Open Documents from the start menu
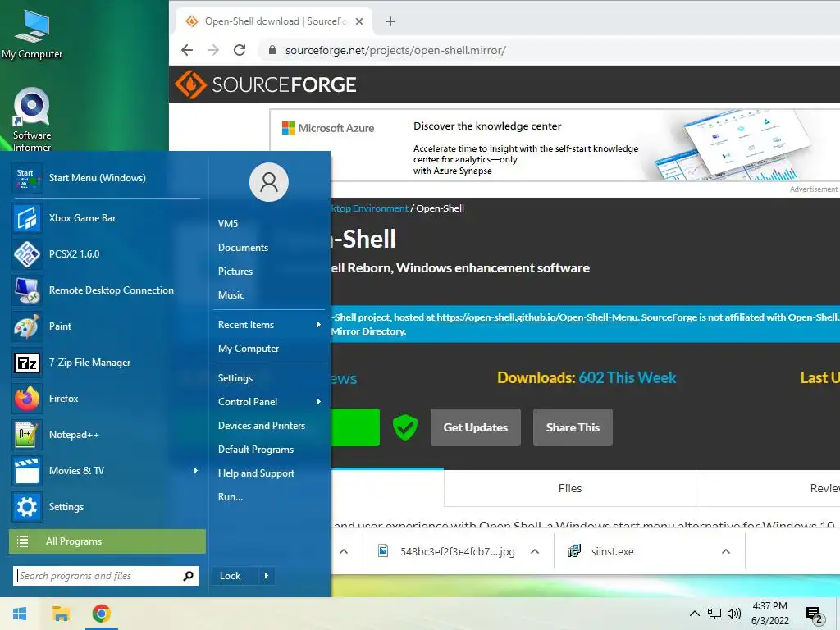This screenshot has width=840, height=630. pyautogui.click(x=243, y=248)
